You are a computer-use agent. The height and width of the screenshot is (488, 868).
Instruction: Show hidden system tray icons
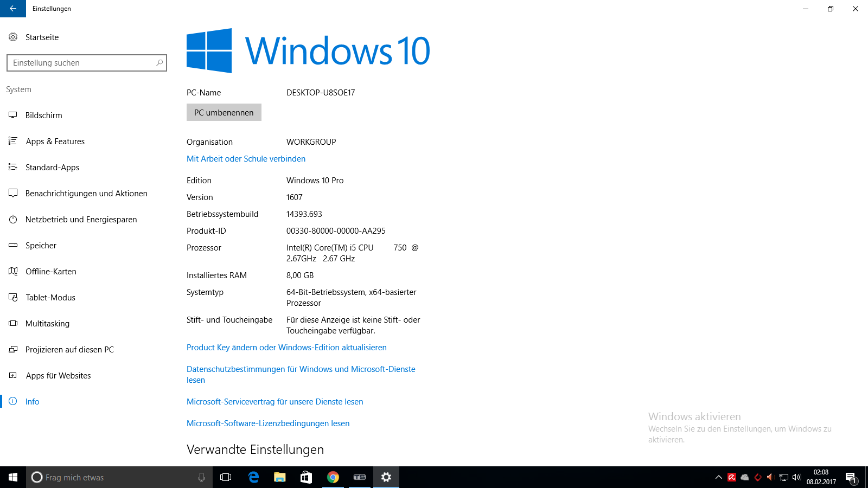[719, 477]
